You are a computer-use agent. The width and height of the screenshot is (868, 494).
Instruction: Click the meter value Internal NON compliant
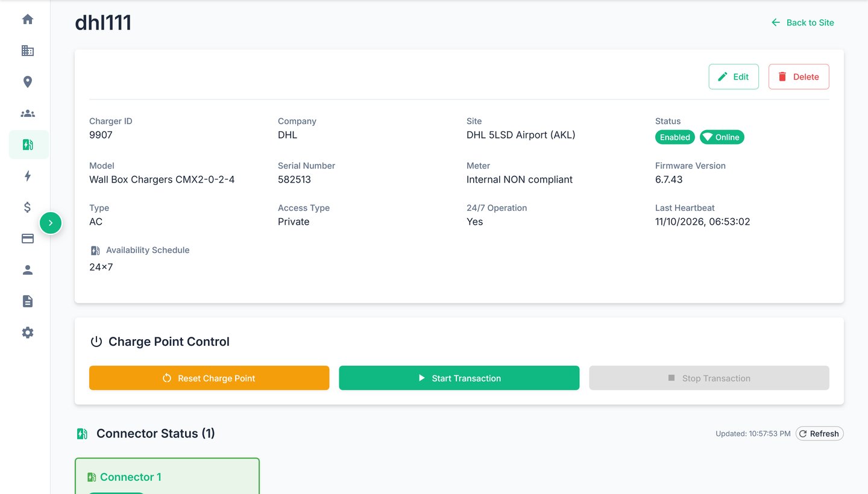pyautogui.click(x=520, y=180)
